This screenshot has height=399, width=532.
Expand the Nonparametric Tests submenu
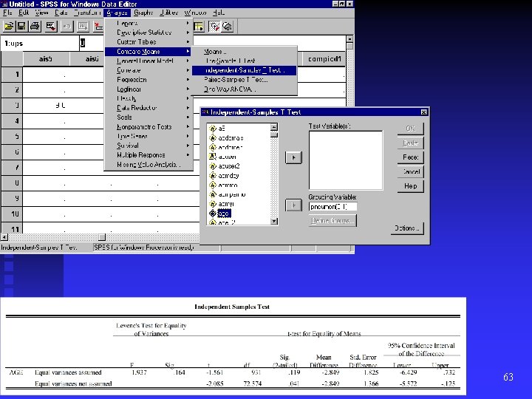pos(149,127)
